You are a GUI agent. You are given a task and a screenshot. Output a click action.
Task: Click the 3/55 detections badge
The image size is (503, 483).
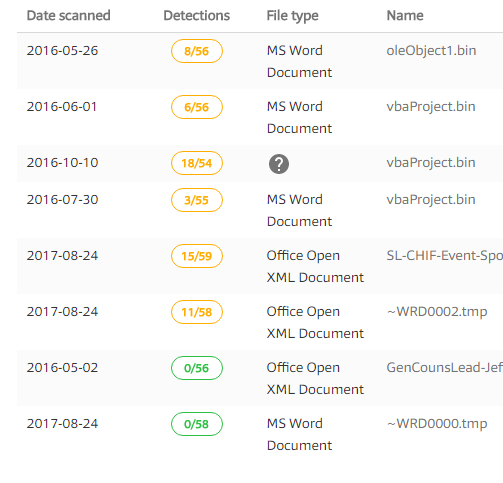pyautogui.click(x=197, y=200)
